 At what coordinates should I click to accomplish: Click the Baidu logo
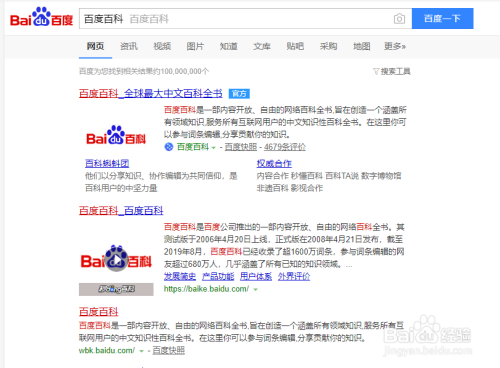41,17
